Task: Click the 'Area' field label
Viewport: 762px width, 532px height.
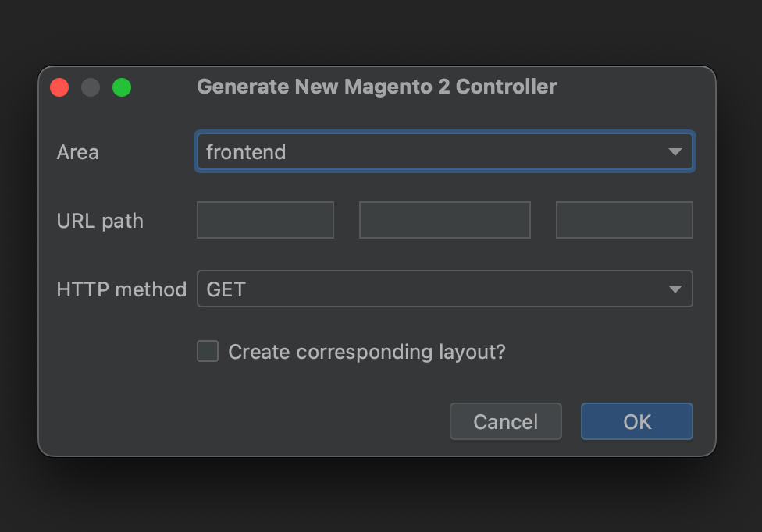Action: (x=78, y=152)
